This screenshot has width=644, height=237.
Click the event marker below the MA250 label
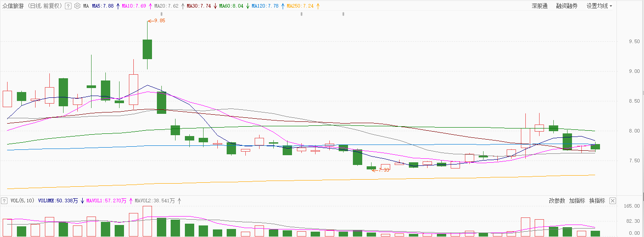301,14
